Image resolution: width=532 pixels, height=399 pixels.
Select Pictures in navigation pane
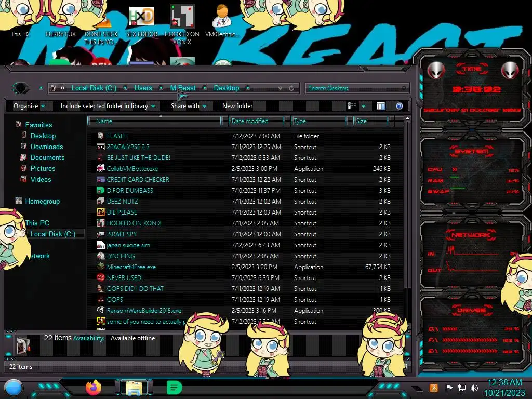[43, 168]
